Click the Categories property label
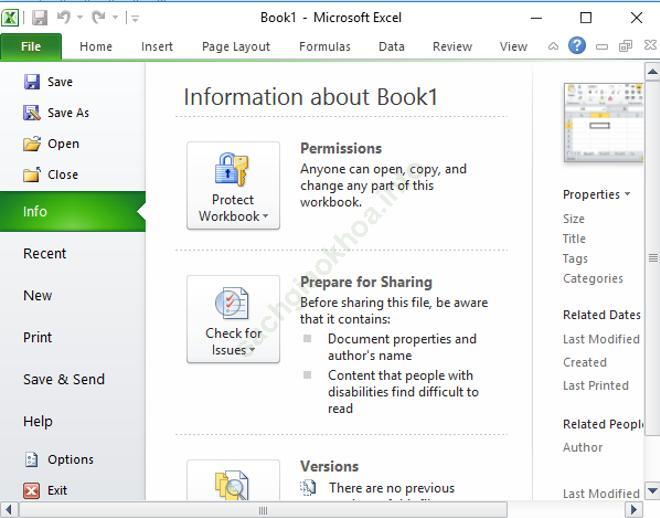This screenshot has width=660, height=518. (593, 279)
